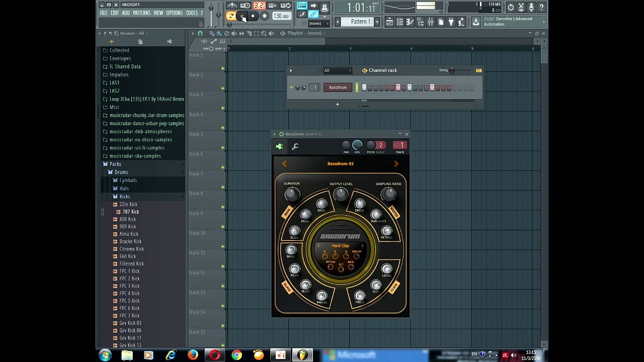Expand the Hats folder in browser
Screen dimensions: 644x362
pyautogui.click(x=124, y=188)
